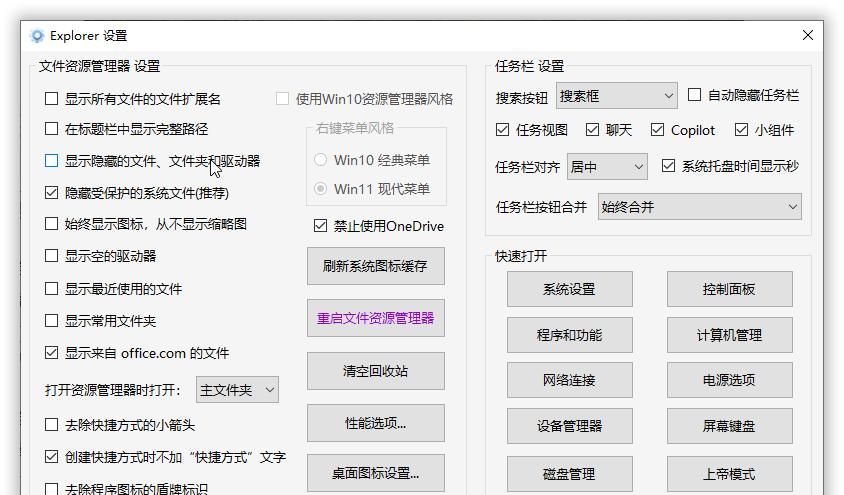
Task: Check 显示隐藏的文件、文件夹和驱动器
Action: pyautogui.click(x=51, y=161)
